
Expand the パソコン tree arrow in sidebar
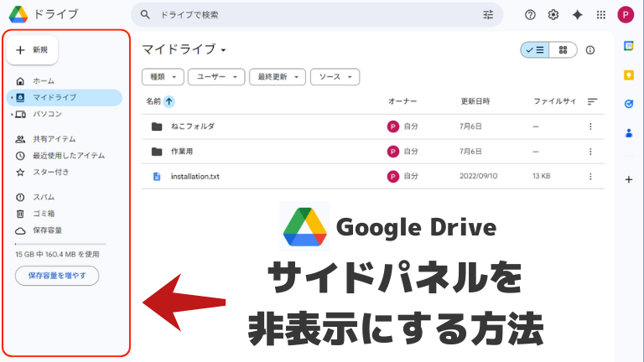pyautogui.click(x=12, y=114)
